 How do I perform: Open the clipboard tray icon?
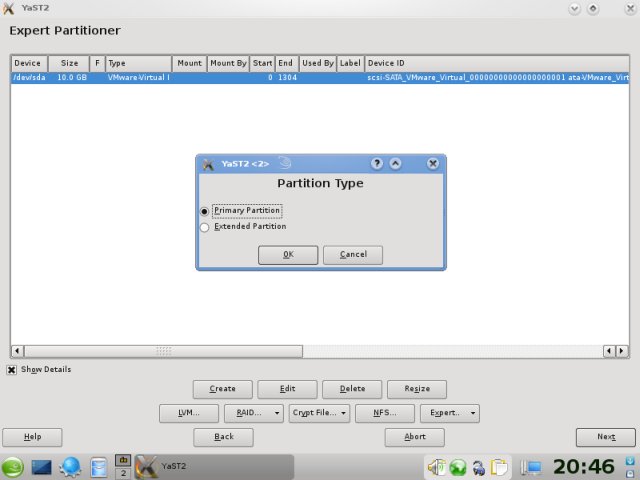[x=499, y=468]
